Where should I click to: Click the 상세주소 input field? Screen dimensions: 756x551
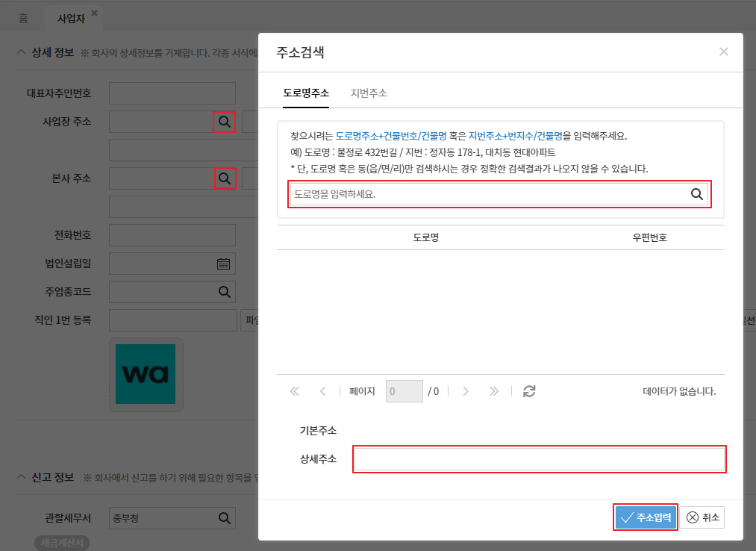pyautogui.click(x=539, y=459)
